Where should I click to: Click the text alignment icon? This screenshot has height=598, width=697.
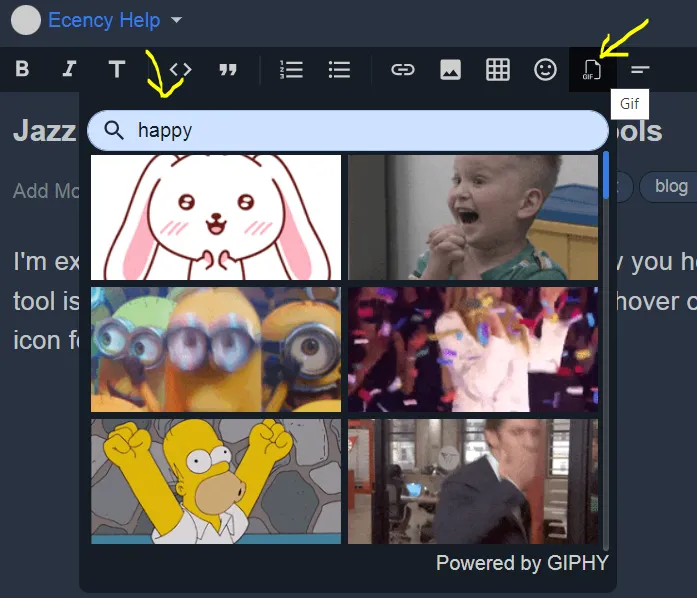point(640,69)
